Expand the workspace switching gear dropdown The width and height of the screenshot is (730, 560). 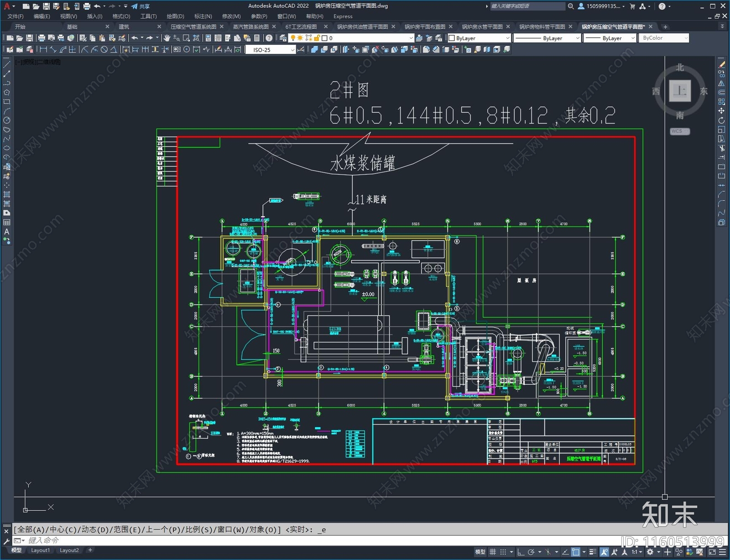(x=658, y=552)
